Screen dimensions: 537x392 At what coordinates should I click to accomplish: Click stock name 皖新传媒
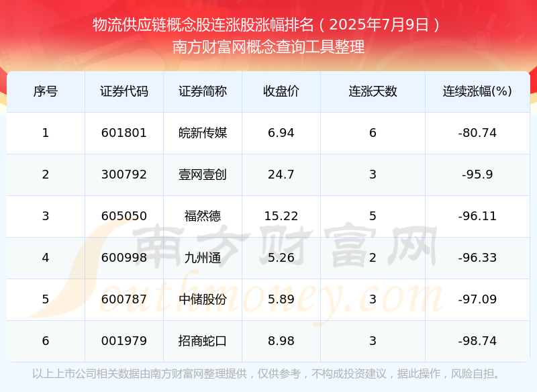[203, 133]
